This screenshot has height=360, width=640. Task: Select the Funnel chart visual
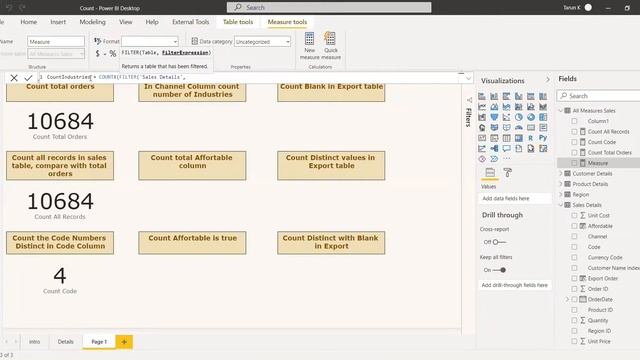coord(494,117)
